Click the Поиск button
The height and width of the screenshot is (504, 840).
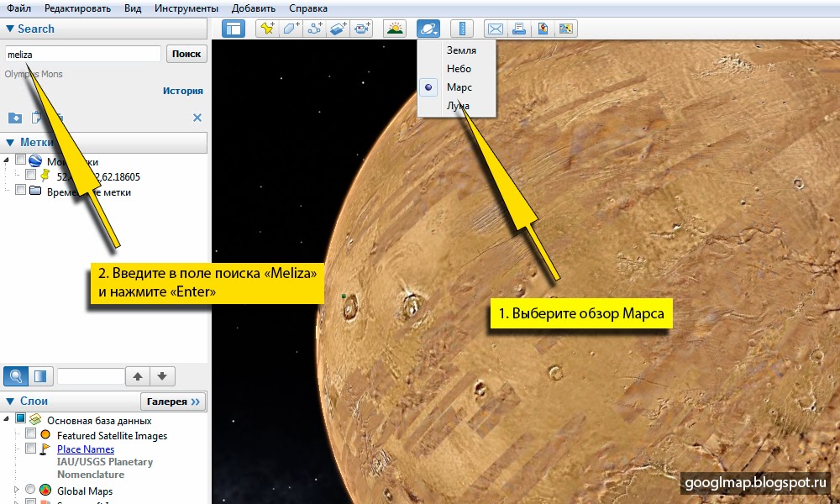(186, 54)
